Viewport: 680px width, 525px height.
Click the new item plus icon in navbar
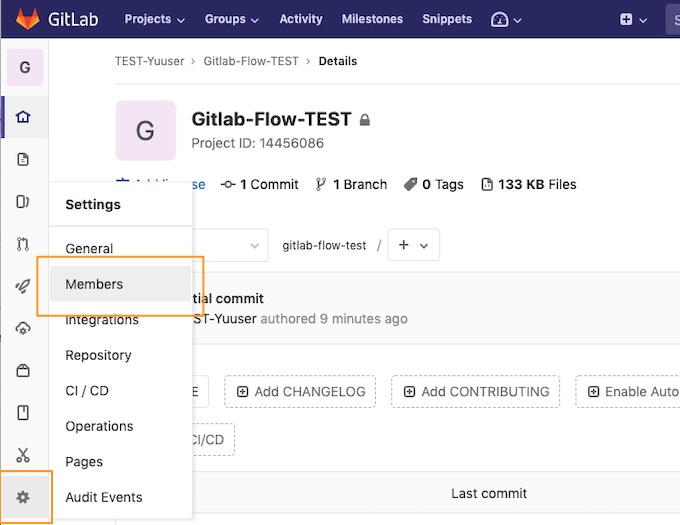click(x=626, y=19)
